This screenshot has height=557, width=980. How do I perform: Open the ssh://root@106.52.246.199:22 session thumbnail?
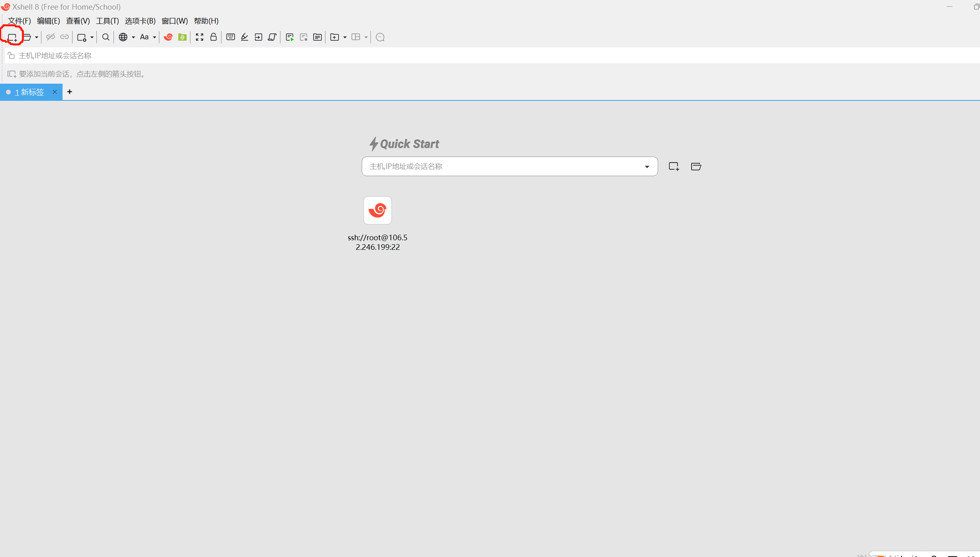(x=378, y=211)
